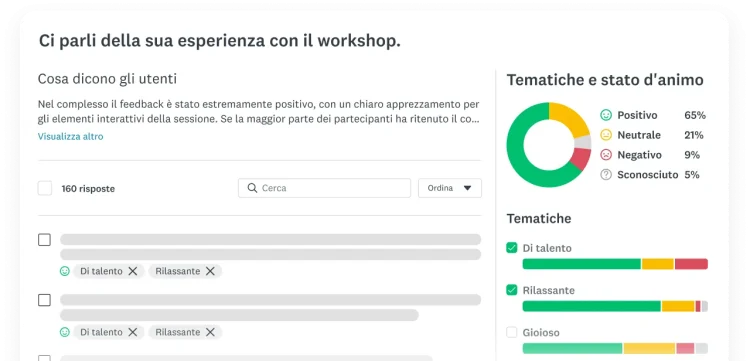Click sentiment smiley of first response
The width and height of the screenshot is (750, 361).
tap(65, 271)
